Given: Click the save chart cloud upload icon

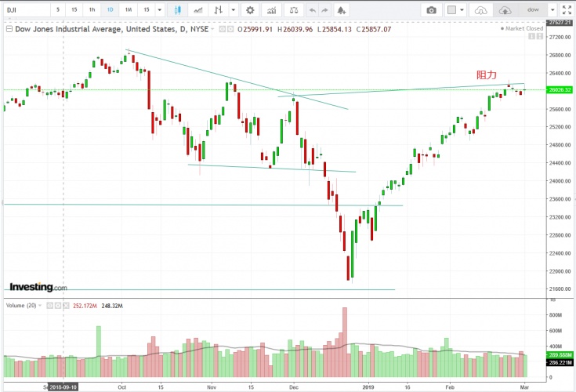Looking at the screenshot, I should pos(505,10).
